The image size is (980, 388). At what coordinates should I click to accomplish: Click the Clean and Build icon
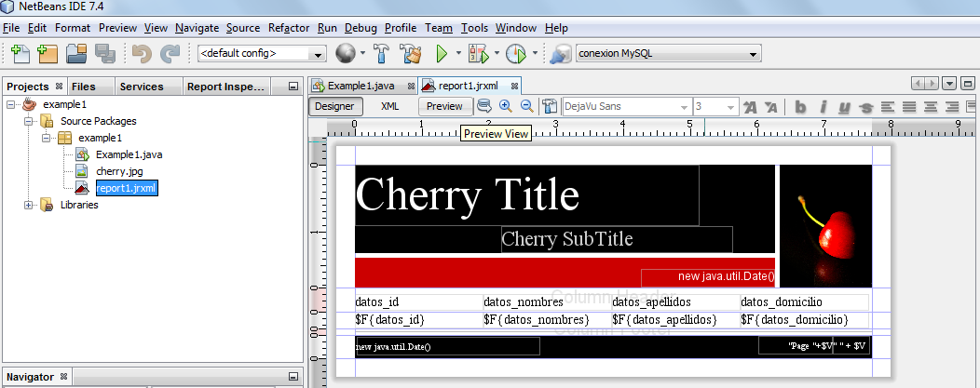(x=411, y=54)
